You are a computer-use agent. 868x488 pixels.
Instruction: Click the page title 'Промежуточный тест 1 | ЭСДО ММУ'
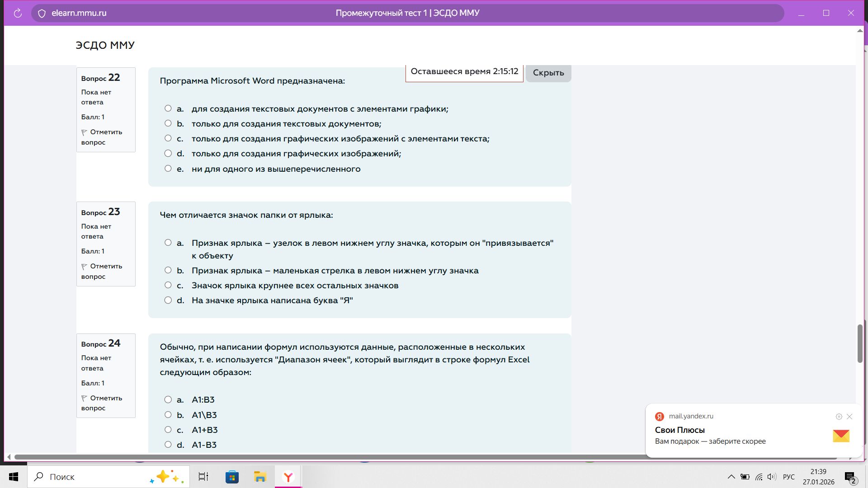(x=407, y=13)
